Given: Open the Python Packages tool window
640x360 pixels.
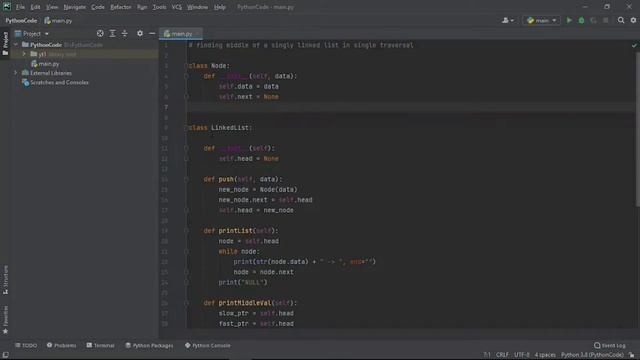Looking at the screenshot, I should click(x=149, y=345).
